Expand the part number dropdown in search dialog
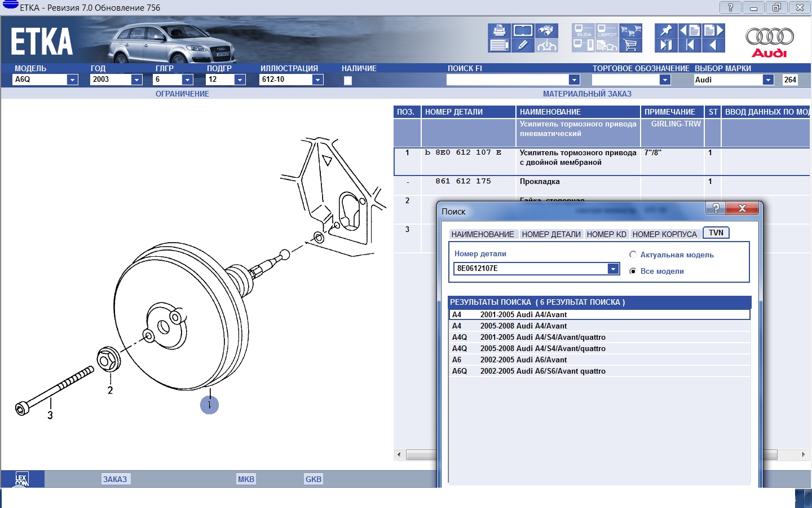Viewport: 812px width, 508px height. click(x=613, y=269)
